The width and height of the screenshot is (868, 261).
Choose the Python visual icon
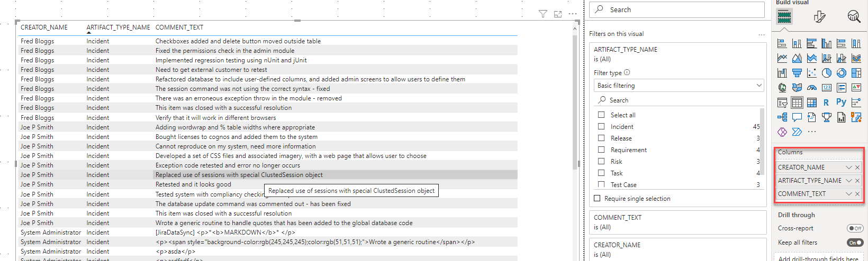pos(841,102)
